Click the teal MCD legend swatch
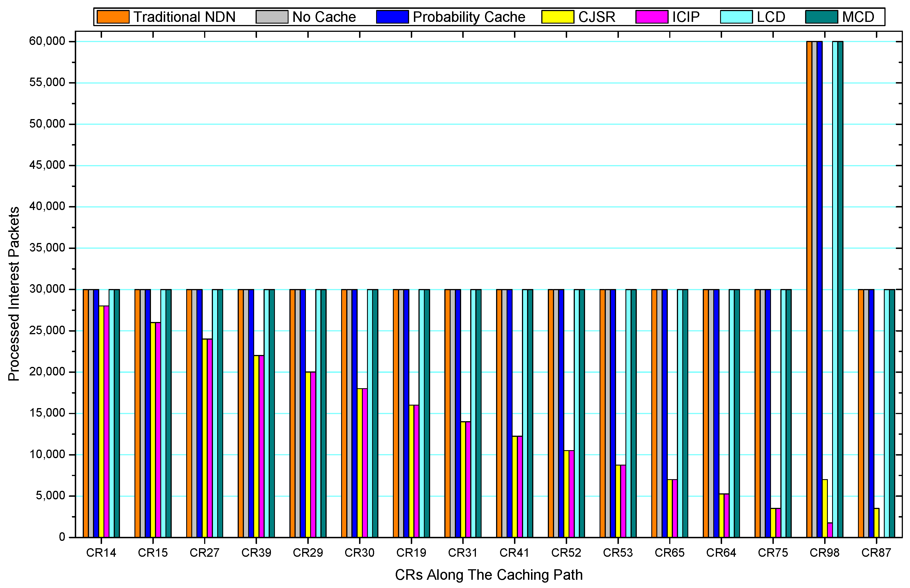The width and height of the screenshot is (910, 588). coord(821,17)
